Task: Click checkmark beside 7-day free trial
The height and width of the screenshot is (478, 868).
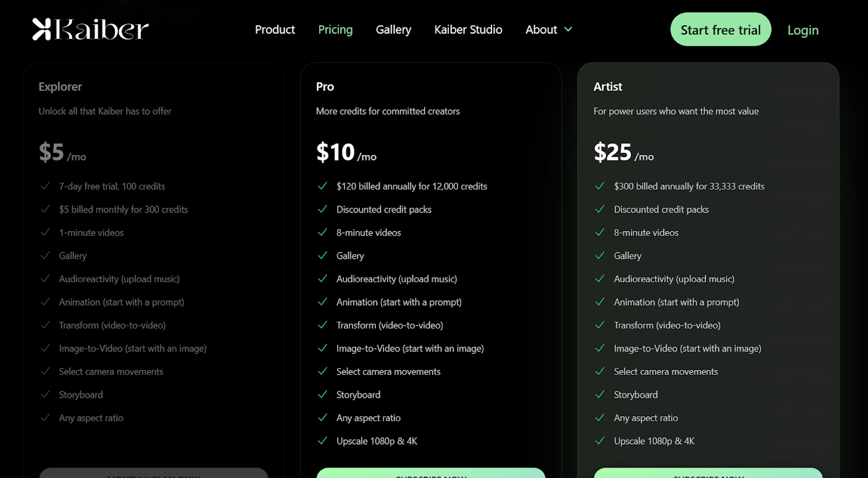Action: tap(45, 186)
